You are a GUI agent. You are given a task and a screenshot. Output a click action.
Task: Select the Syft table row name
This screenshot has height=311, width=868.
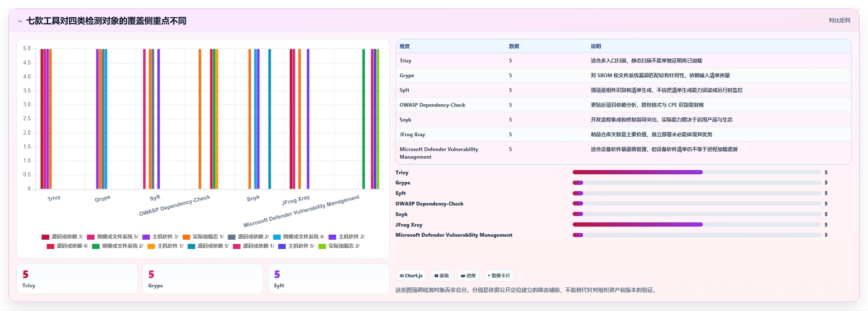pyautogui.click(x=404, y=90)
